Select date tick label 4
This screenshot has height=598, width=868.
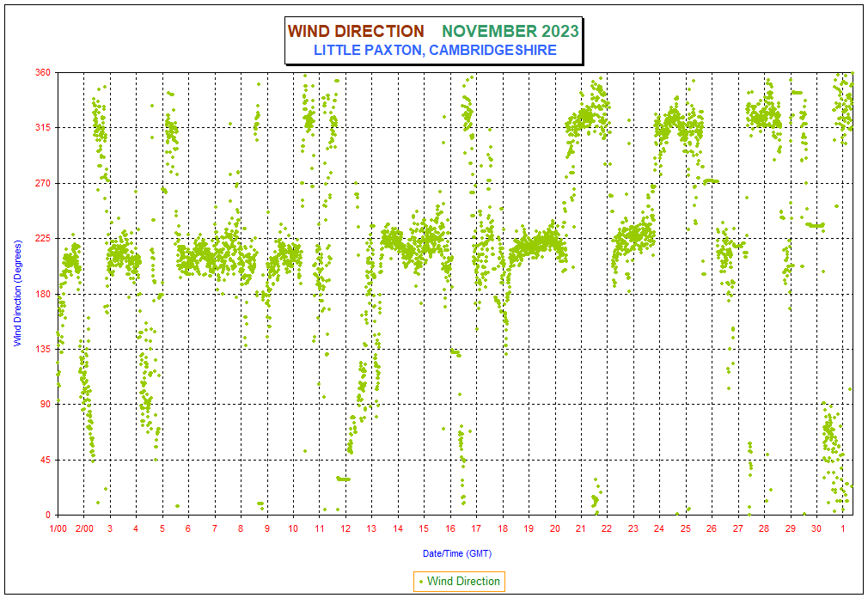pyautogui.click(x=136, y=528)
